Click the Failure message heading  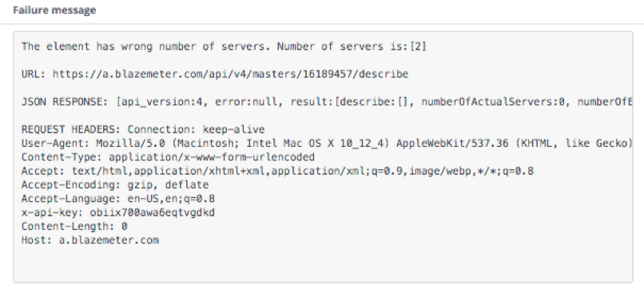[x=54, y=10]
